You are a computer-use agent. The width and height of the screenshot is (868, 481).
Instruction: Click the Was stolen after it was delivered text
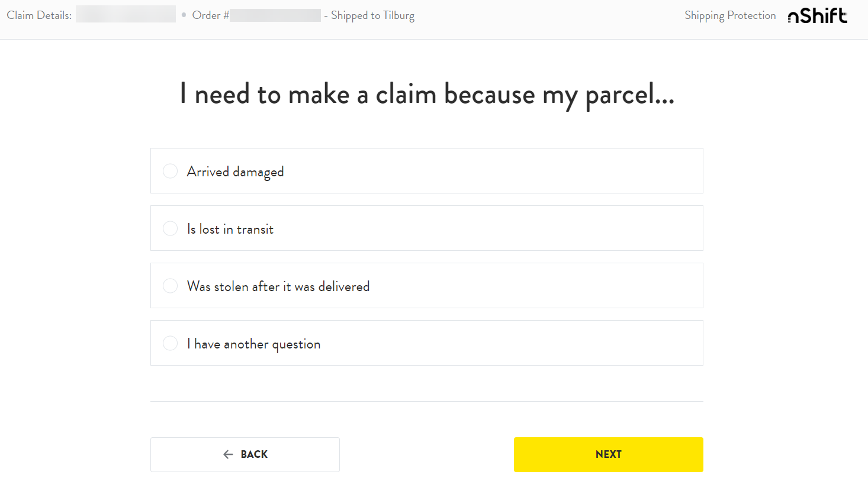click(278, 286)
